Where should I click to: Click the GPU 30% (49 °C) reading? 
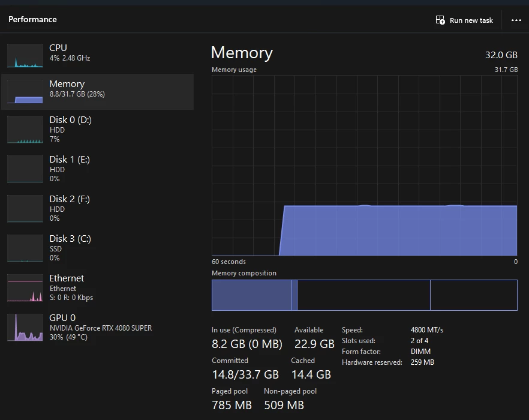coord(68,337)
